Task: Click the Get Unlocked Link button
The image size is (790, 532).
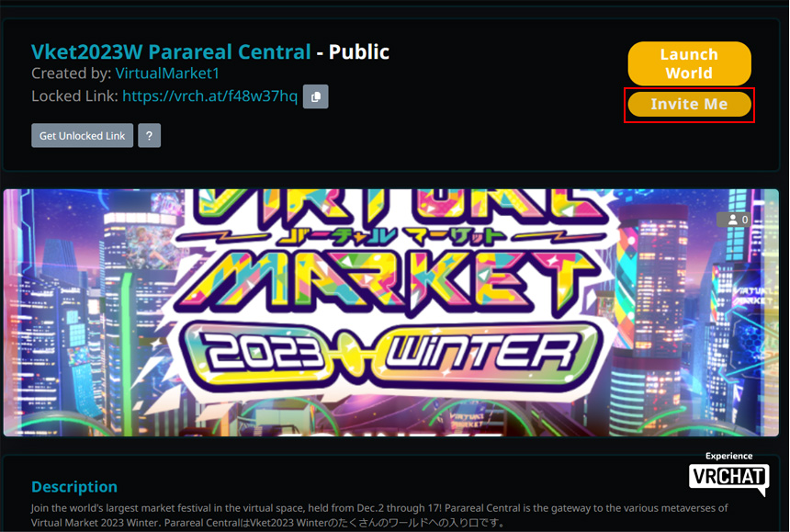Action: 82,135
